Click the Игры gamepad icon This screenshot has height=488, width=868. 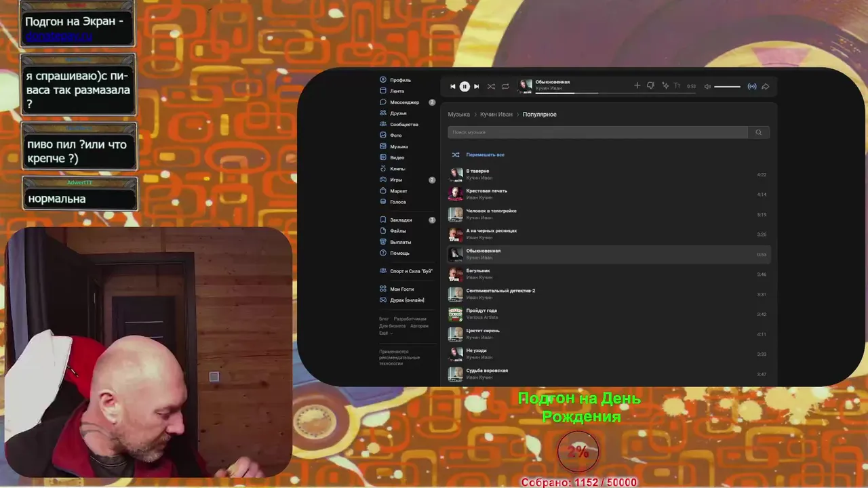(x=383, y=180)
